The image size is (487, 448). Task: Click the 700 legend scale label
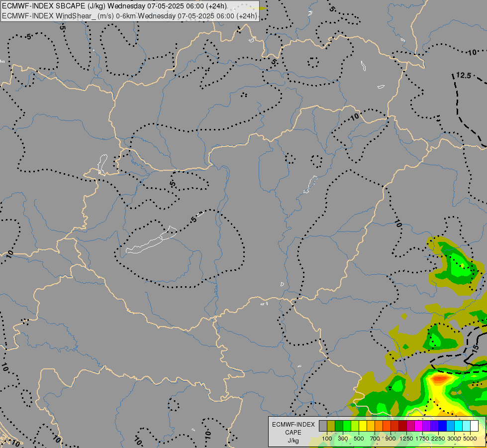pos(375,439)
